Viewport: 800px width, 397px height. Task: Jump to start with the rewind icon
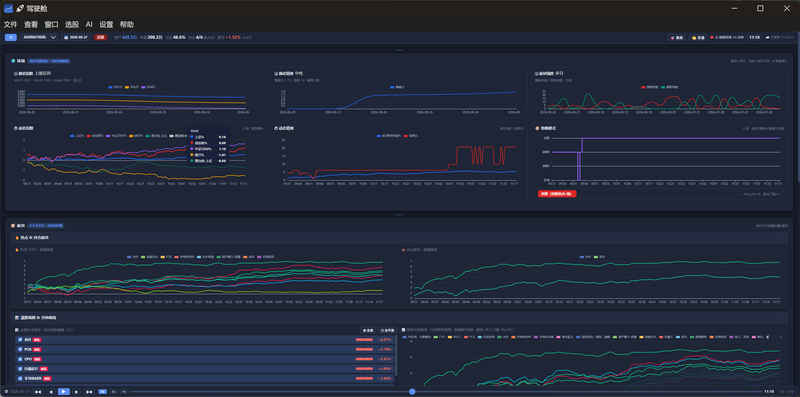coord(38,391)
